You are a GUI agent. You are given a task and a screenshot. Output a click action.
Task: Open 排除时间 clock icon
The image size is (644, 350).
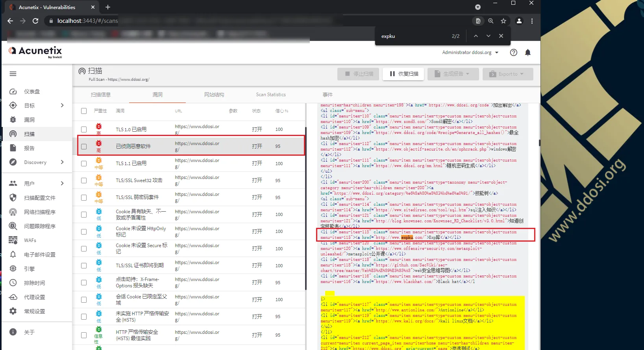tap(13, 283)
